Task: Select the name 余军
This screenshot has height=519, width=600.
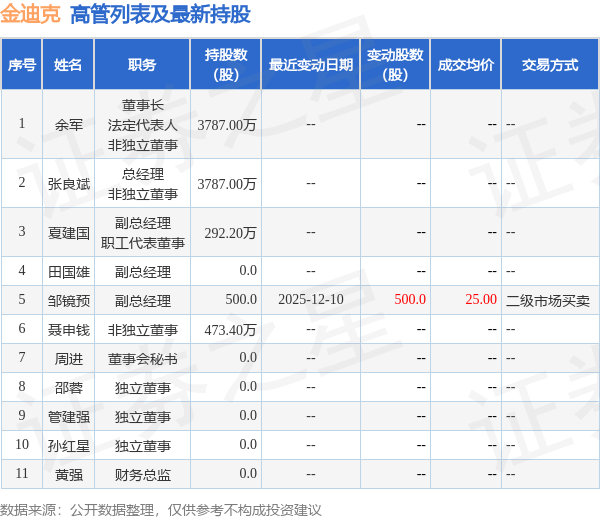Action: [69, 125]
